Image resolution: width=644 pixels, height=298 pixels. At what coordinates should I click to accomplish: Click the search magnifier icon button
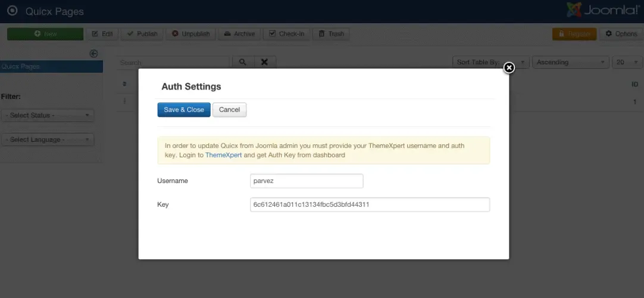pyautogui.click(x=243, y=62)
